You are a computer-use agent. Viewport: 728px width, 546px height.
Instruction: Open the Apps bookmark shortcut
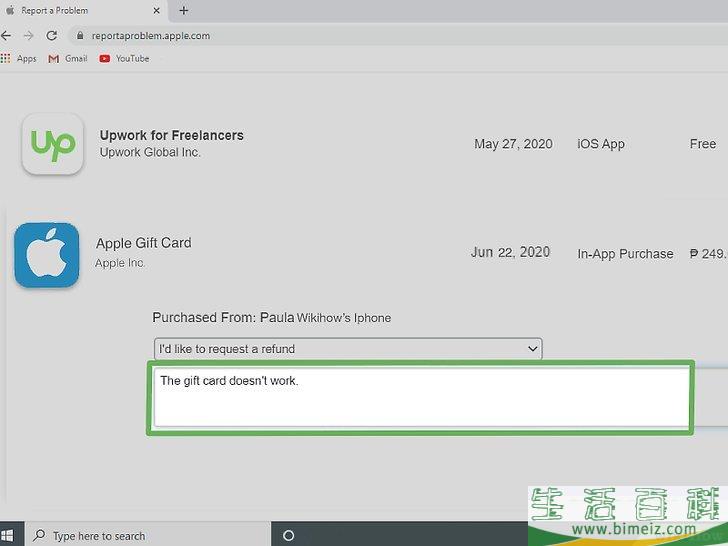point(19,58)
